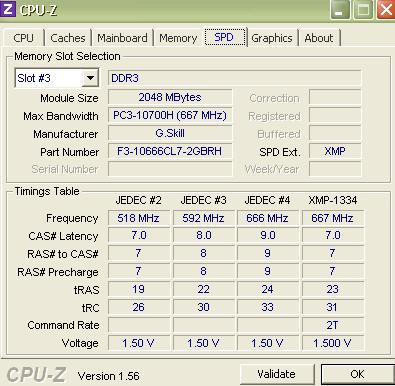Close the CPU-Z window

(x=386, y=10)
